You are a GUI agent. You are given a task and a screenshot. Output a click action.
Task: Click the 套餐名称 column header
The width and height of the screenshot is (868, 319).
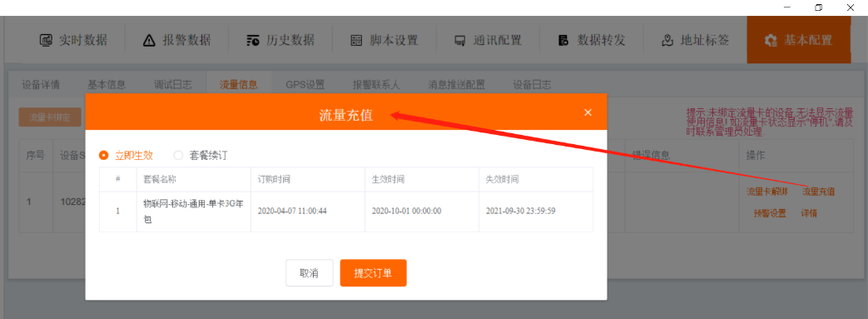[160, 179]
